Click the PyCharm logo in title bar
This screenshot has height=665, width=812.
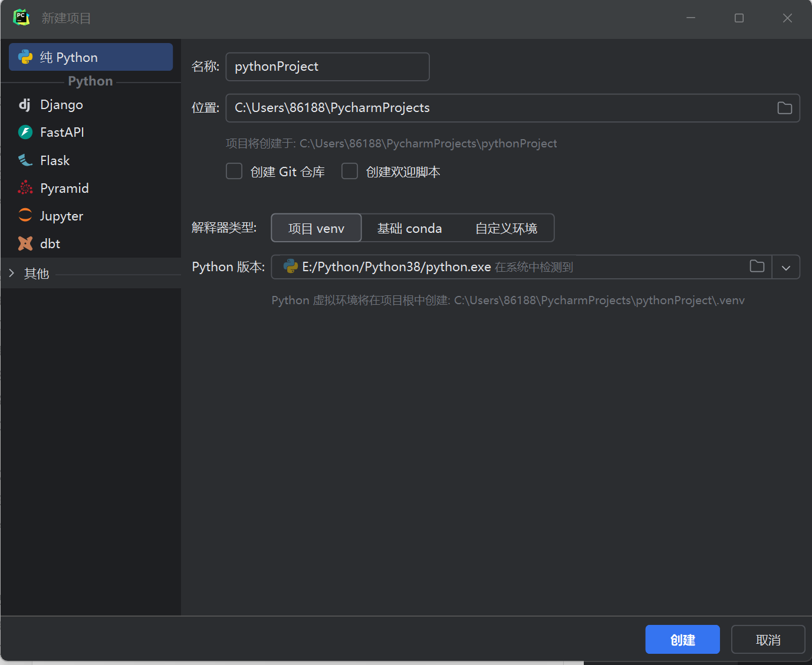coord(21,18)
